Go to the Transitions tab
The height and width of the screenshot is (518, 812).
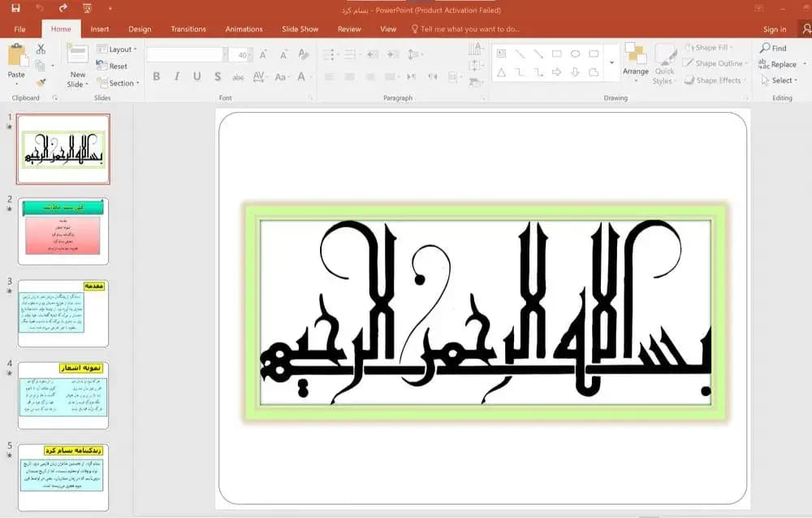coord(188,29)
